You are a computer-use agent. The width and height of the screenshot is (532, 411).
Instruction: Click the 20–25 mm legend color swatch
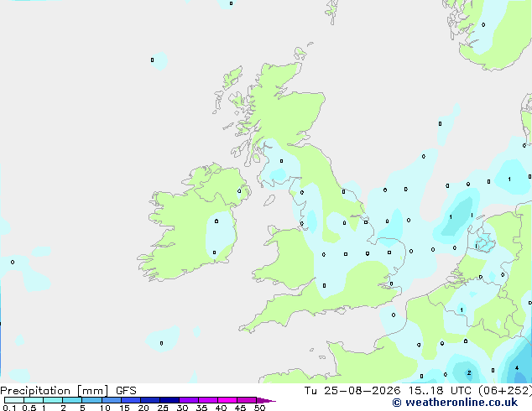(x=149, y=400)
